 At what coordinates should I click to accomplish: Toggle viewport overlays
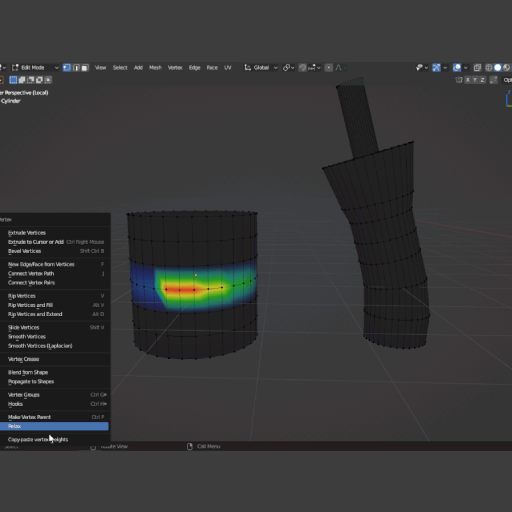click(457, 68)
